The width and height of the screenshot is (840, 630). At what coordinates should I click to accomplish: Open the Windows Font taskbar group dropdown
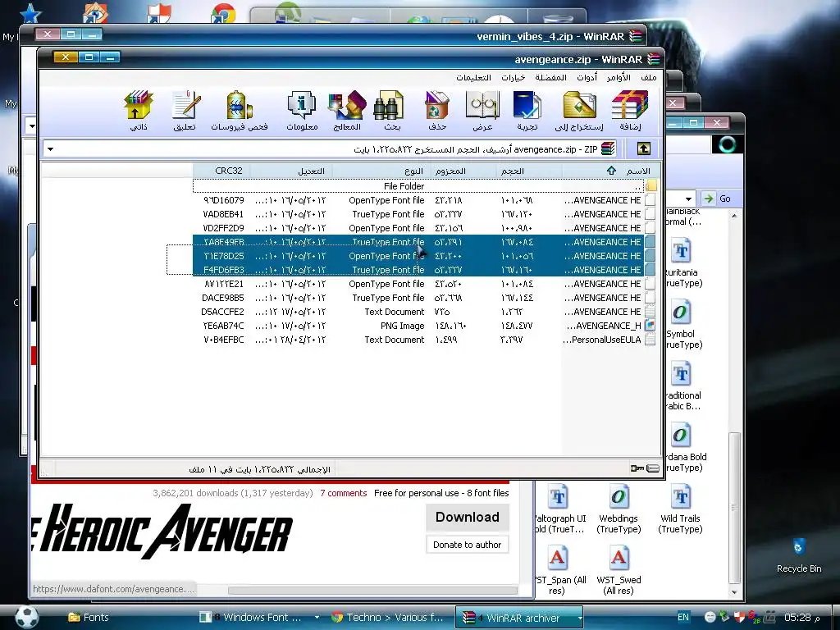click(317, 618)
